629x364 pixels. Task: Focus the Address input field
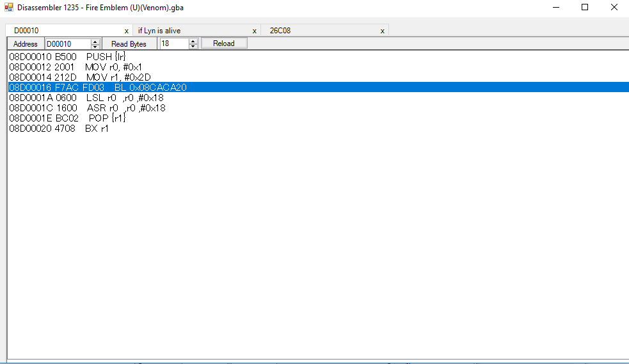[x=68, y=44]
